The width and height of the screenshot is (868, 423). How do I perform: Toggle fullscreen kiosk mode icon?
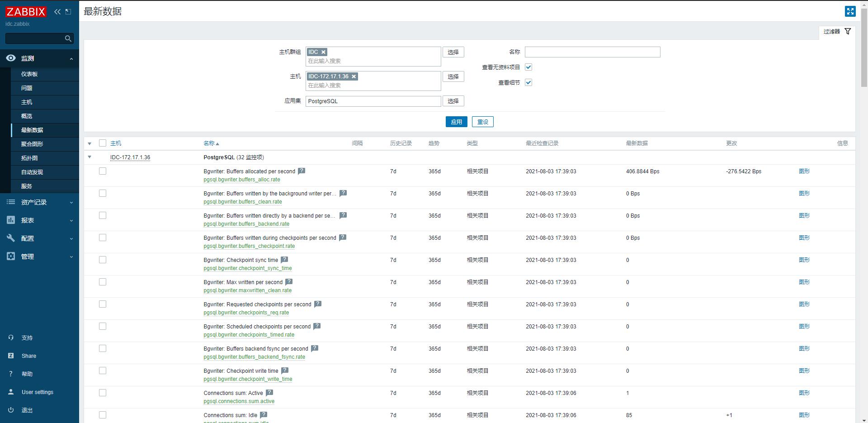(x=850, y=11)
